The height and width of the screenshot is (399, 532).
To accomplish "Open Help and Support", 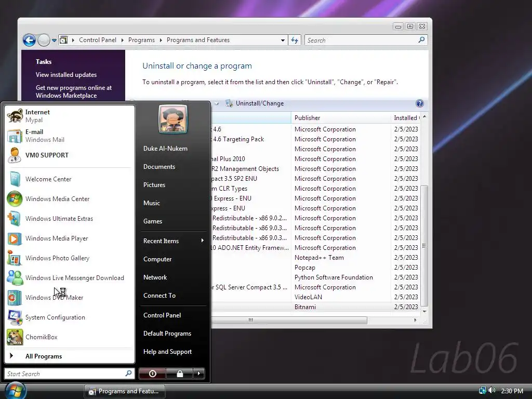I will [x=167, y=352].
